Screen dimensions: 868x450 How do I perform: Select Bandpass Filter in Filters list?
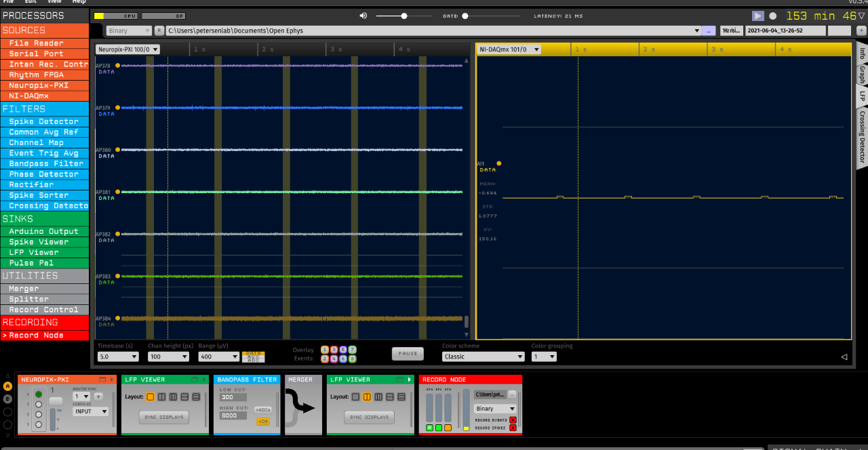[45, 163]
